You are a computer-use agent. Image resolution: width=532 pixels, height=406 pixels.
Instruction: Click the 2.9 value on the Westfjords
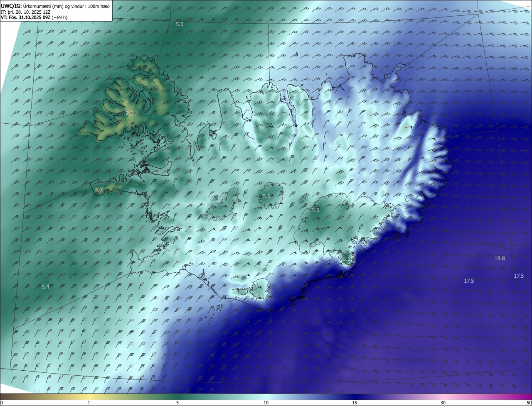130,113
